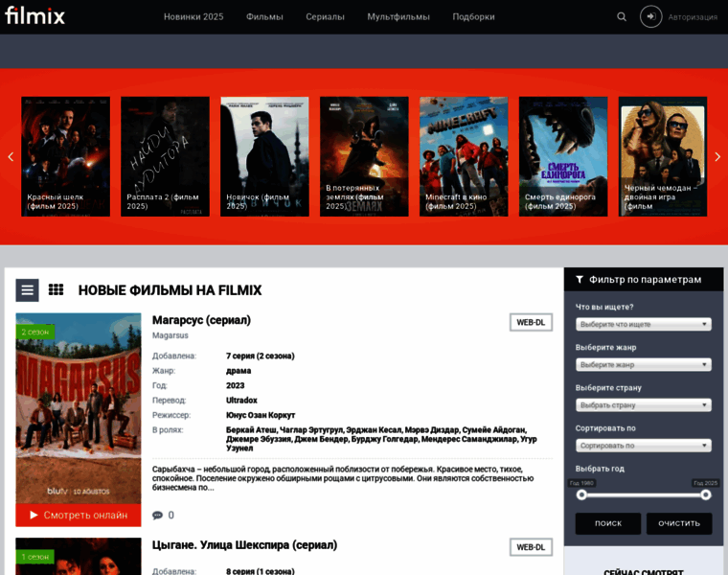728x575 pixels.
Task: Expand 'Выбрать страну' dropdown
Action: (x=644, y=405)
